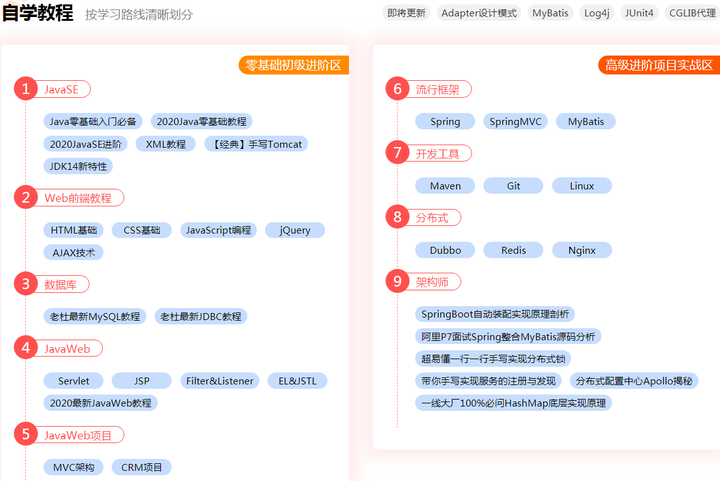
Task: Click the red number 1 circle icon
Action: [25, 89]
